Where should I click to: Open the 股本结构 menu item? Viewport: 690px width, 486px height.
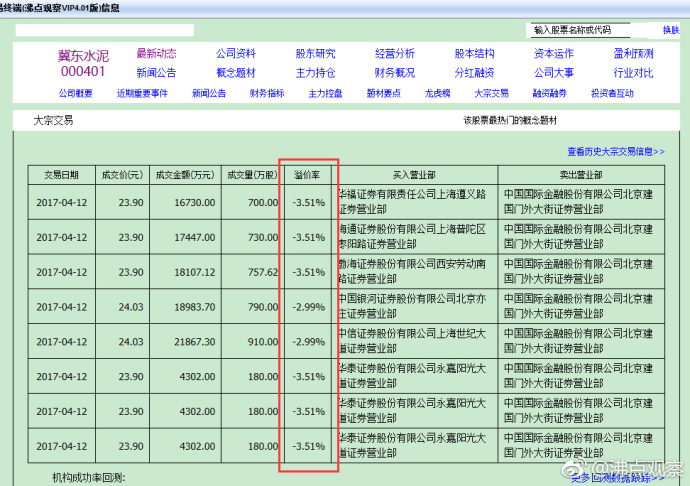(x=474, y=54)
